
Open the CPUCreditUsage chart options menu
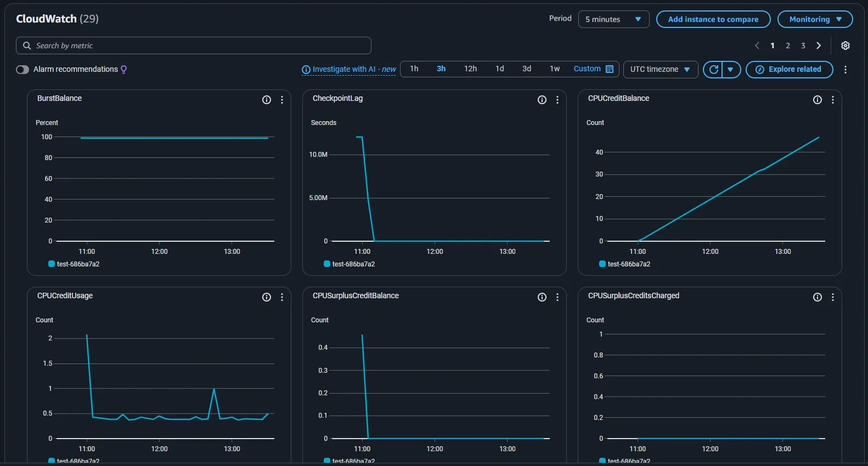282,297
